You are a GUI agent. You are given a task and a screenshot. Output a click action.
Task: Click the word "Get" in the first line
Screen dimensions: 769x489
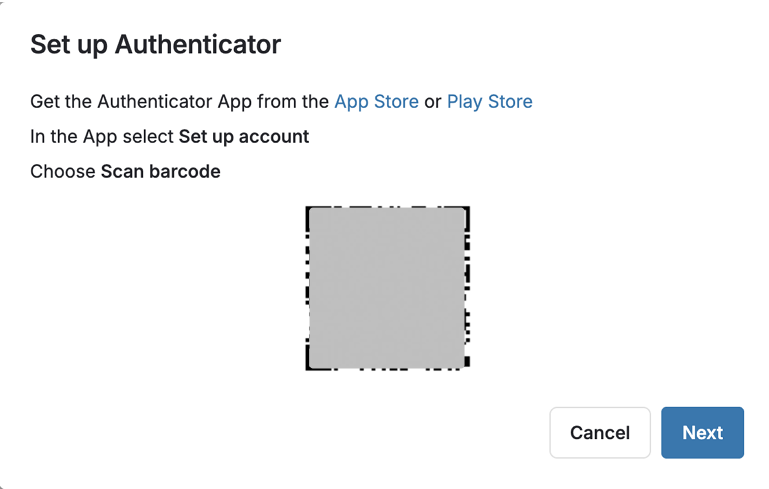pos(45,101)
